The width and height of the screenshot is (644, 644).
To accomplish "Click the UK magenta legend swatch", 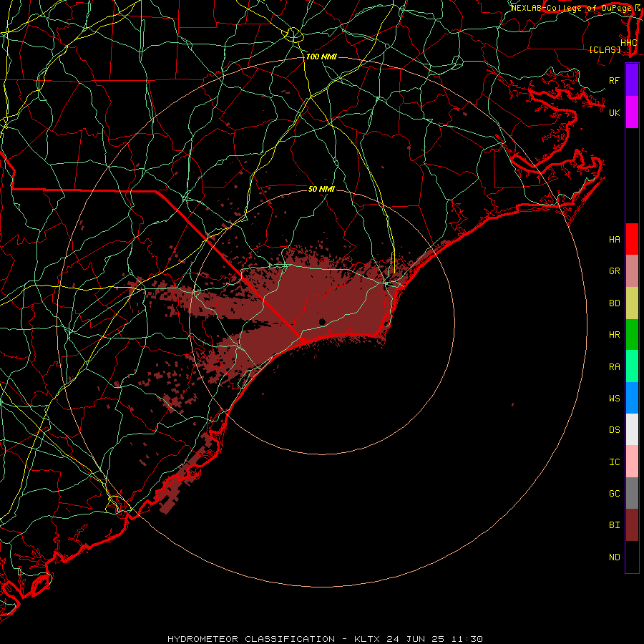I will [x=632, y=112].
